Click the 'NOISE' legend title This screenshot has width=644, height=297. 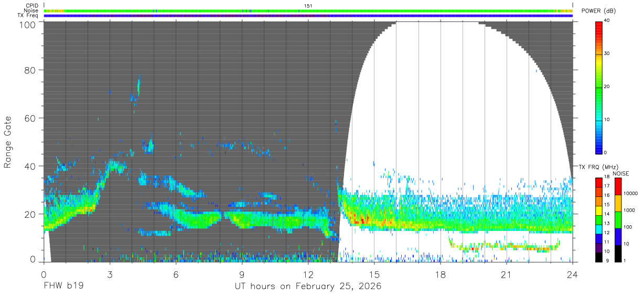pyautogui.click(x=622, y=173)
